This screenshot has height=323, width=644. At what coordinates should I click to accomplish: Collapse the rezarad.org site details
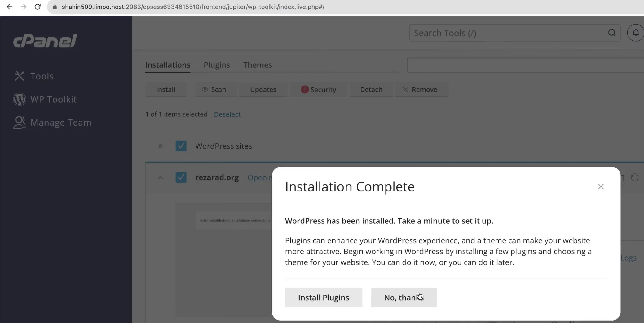click(x=160, y=178)
